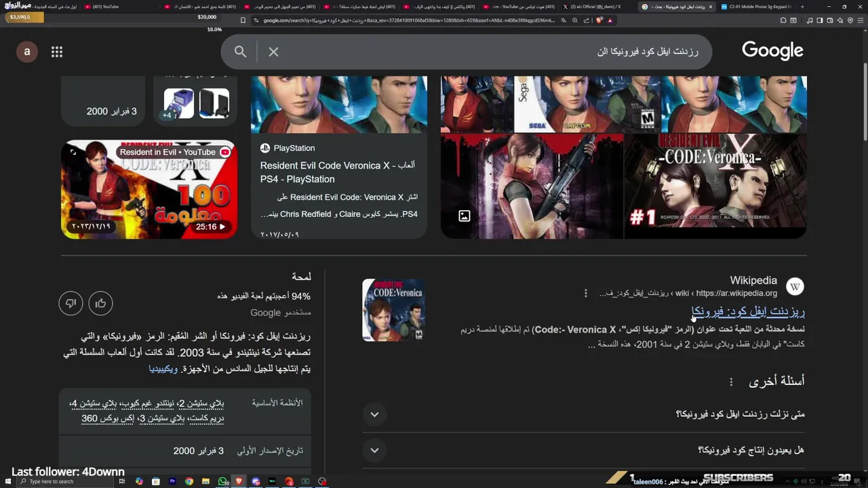Open a new browser tab with plus
Image resolution: width=868 pixels, height=488 pixels.
pyautogui.click(x=803, y=7)
